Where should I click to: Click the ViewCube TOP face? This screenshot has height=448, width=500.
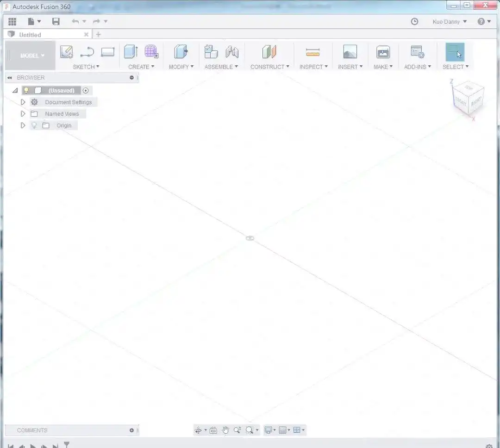[469, 87]
